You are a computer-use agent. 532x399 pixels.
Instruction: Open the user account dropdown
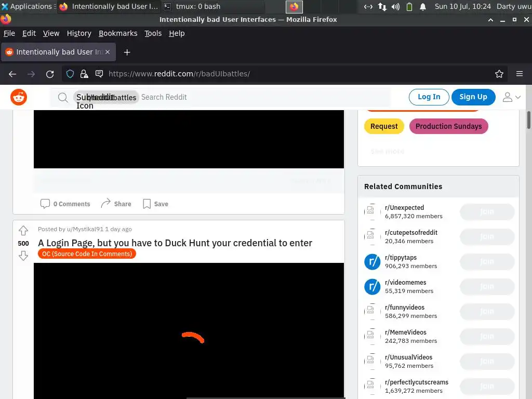pyautogui.click(x=511, y=97)
